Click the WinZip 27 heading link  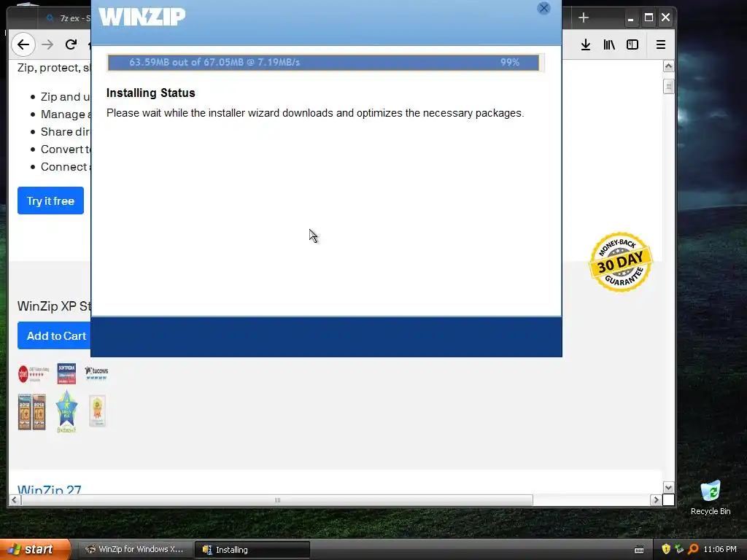pos(49,489)
